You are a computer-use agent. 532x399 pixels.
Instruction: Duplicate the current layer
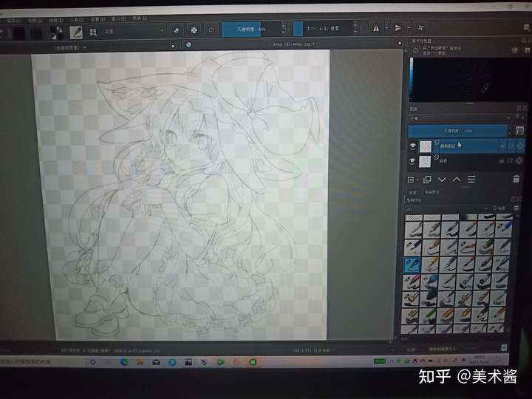[x=427, y=179]
